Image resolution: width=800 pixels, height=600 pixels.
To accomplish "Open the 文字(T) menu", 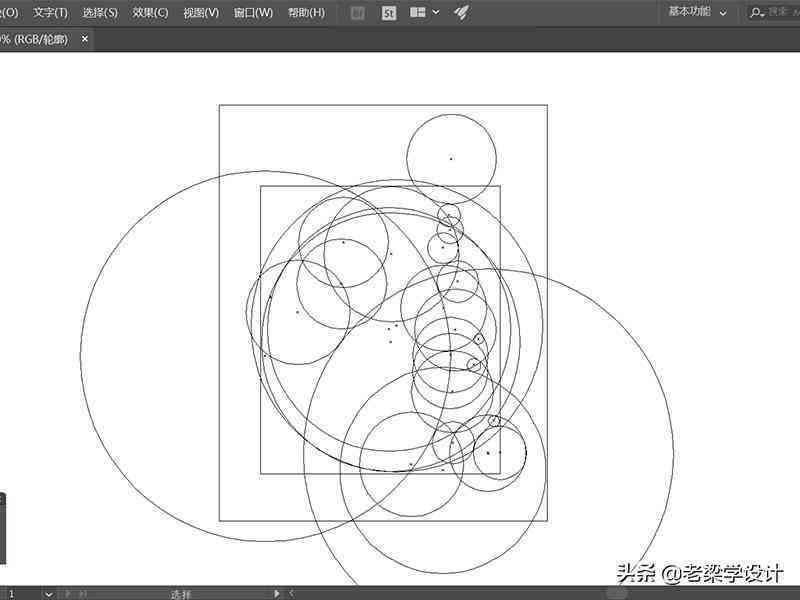I will (51, 13).
